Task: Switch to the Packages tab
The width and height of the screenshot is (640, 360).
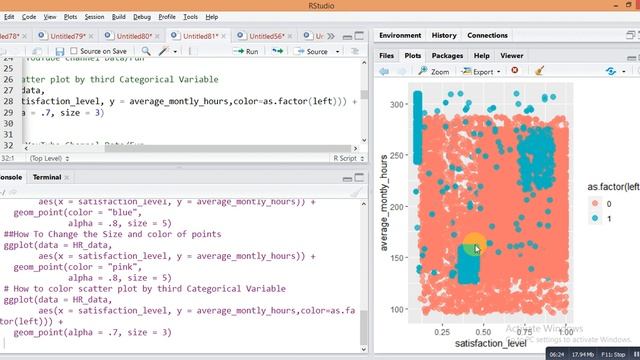Action: click(447, 56)
